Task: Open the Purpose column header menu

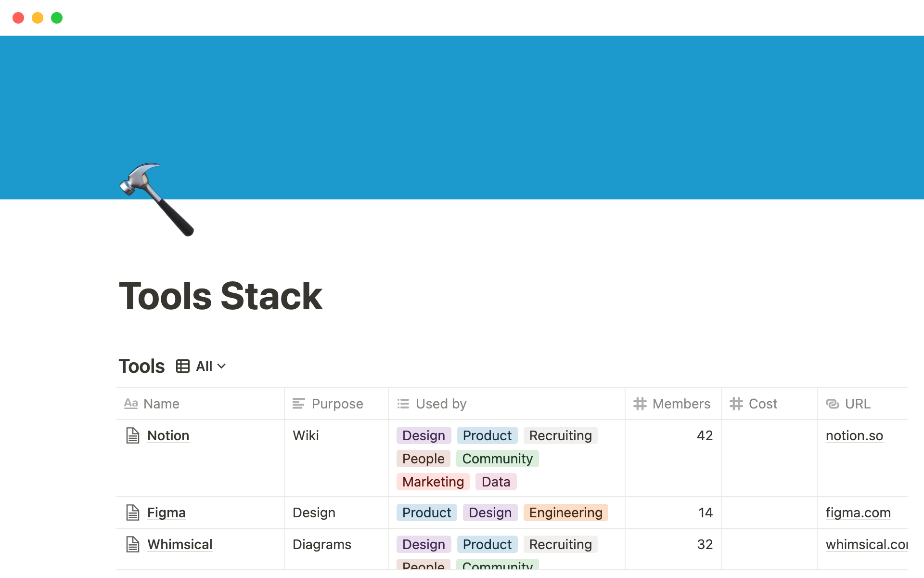Action: pos(337,404)
